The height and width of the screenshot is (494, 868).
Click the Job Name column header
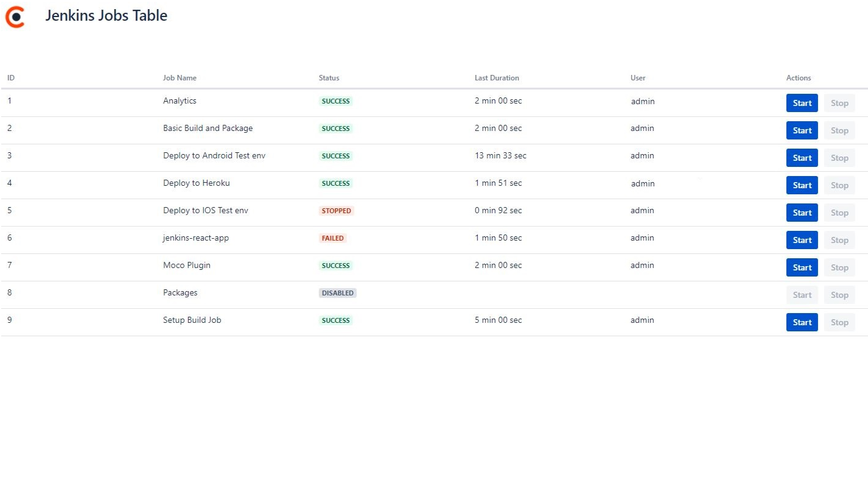click(180, 78)
